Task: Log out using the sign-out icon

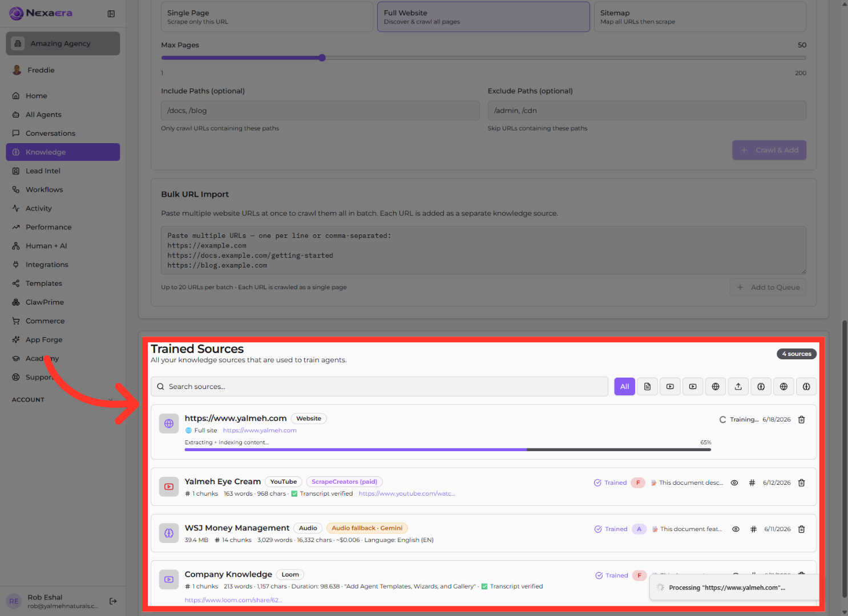Action: point(113,601)
